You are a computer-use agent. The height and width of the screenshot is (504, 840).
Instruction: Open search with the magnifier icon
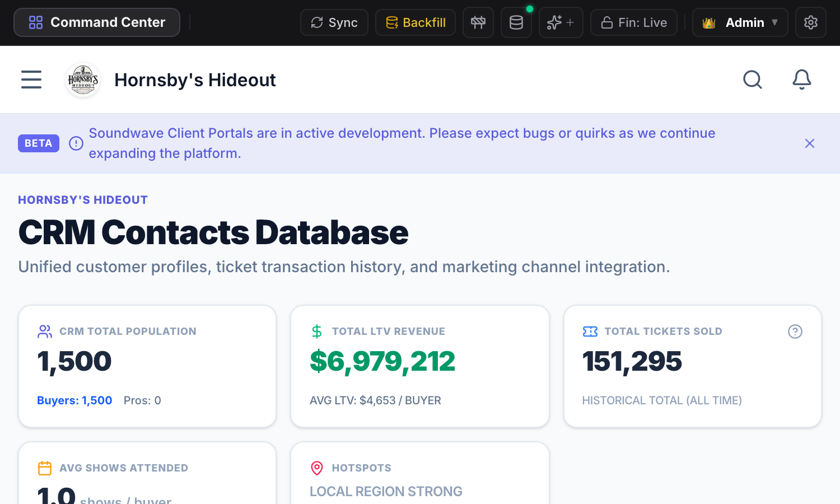[753, 80]
